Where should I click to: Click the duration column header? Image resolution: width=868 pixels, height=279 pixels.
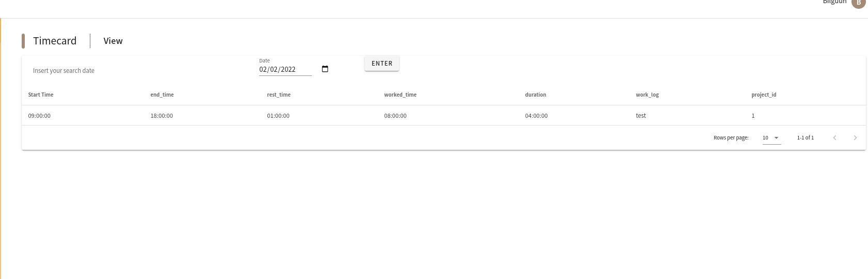535,95
